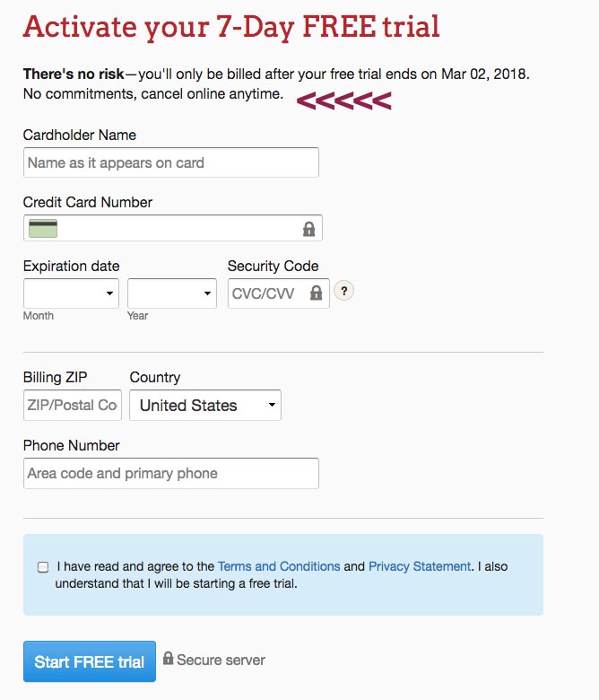Viewport: 599px width, 700px height.
Task: Click the credit card type icon
Action: (43, 228)
